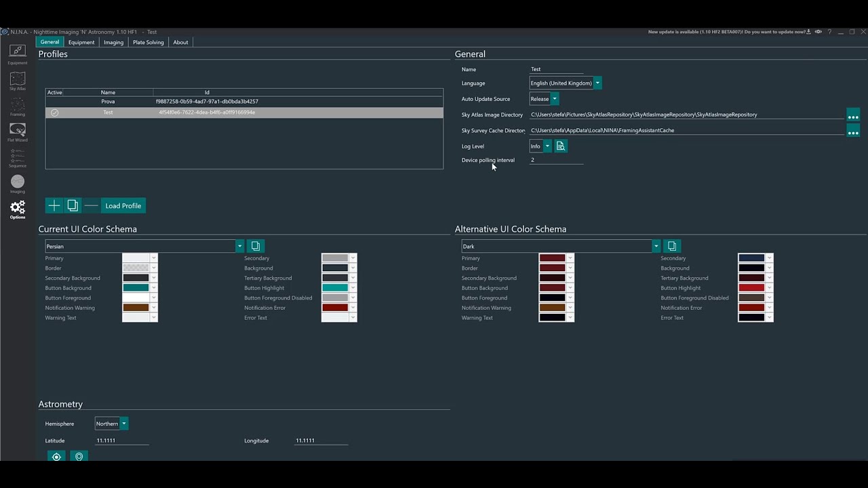This screenshot has height=488, width=868.
Task: Switch to the Plate Solving tab
Action: [x=149, y=42]
